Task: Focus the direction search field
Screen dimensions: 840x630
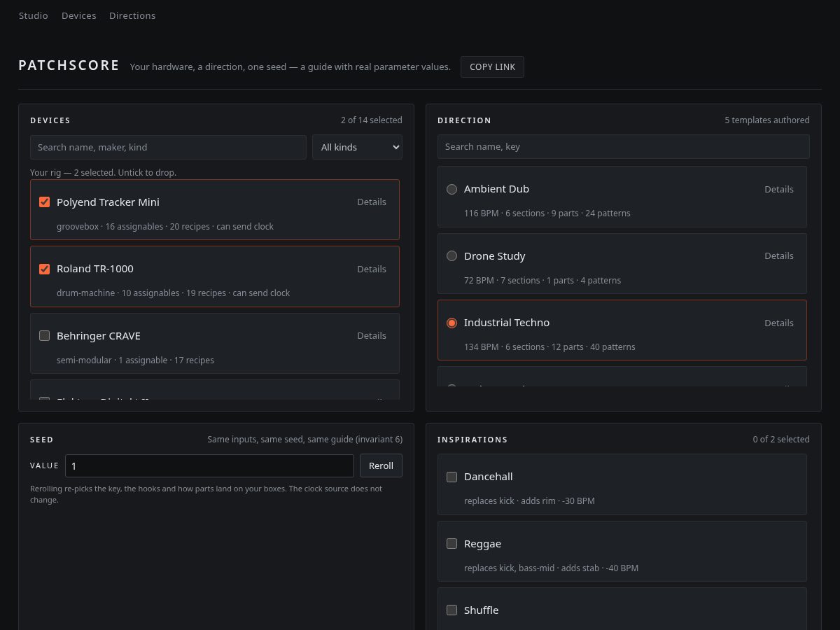Action: pos(623,146)
